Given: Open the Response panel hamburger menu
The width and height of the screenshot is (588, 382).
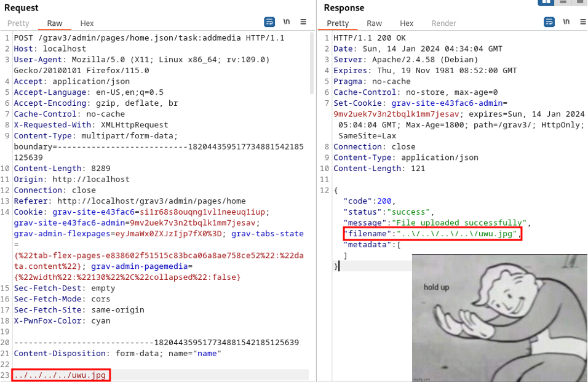Looking at the screenshot, I should (583, 22).
